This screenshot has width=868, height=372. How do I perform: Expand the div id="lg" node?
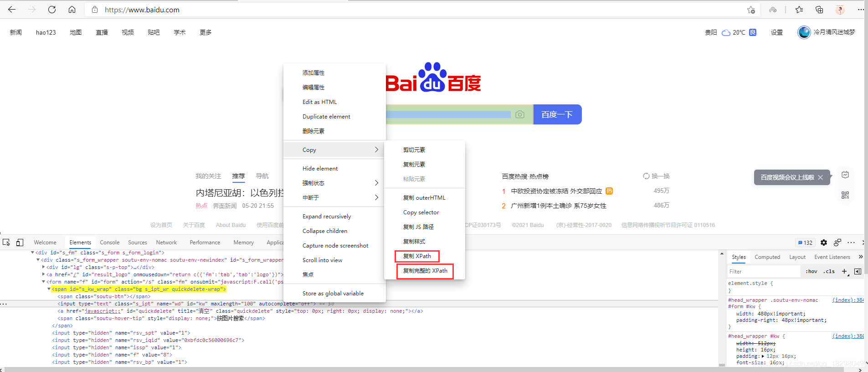pyautogui.click(x=43, y=267)
